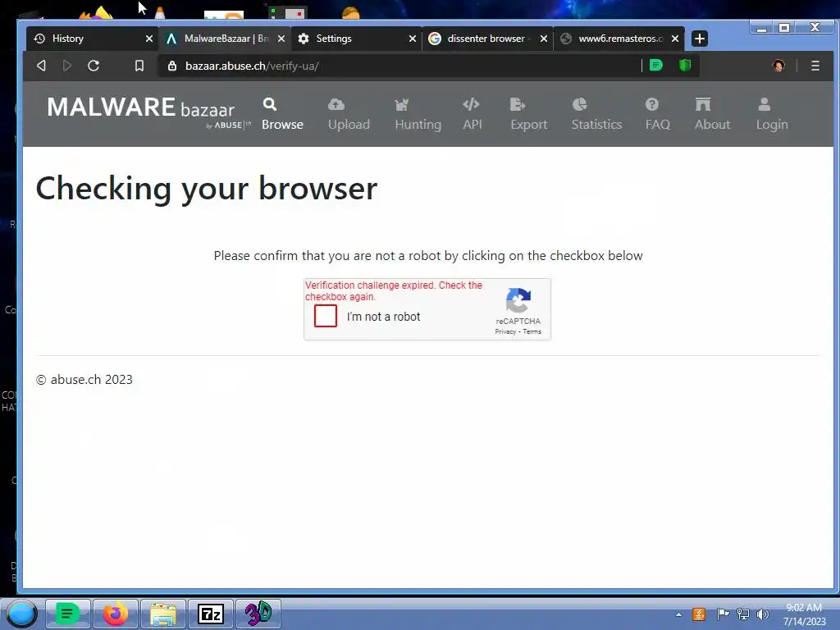Close the dissenter browser tab
840x630 pixels.
543,39
